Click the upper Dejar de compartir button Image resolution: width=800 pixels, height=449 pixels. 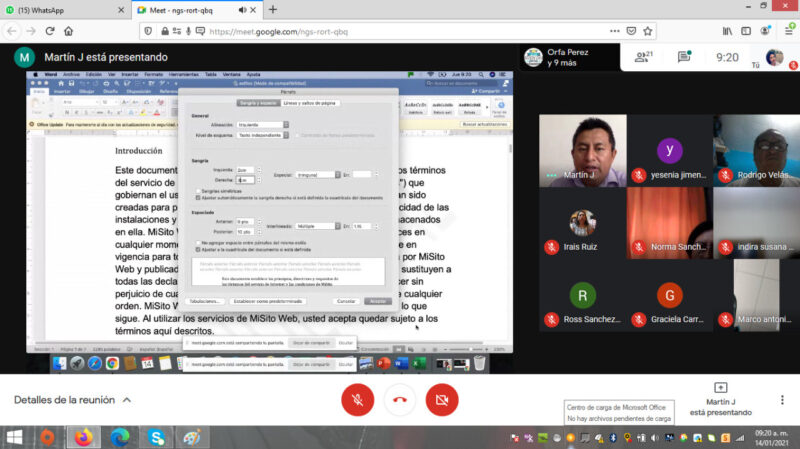click(x=311, y=343)
